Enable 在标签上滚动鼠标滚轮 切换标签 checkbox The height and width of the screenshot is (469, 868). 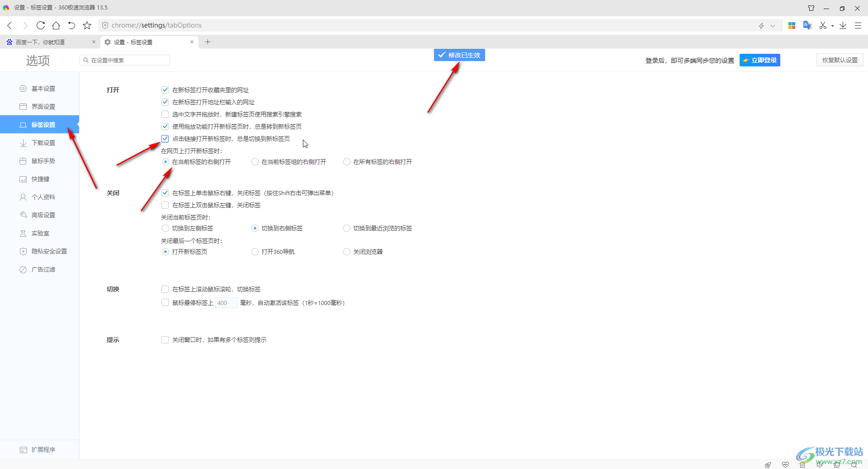click(165, 289)
